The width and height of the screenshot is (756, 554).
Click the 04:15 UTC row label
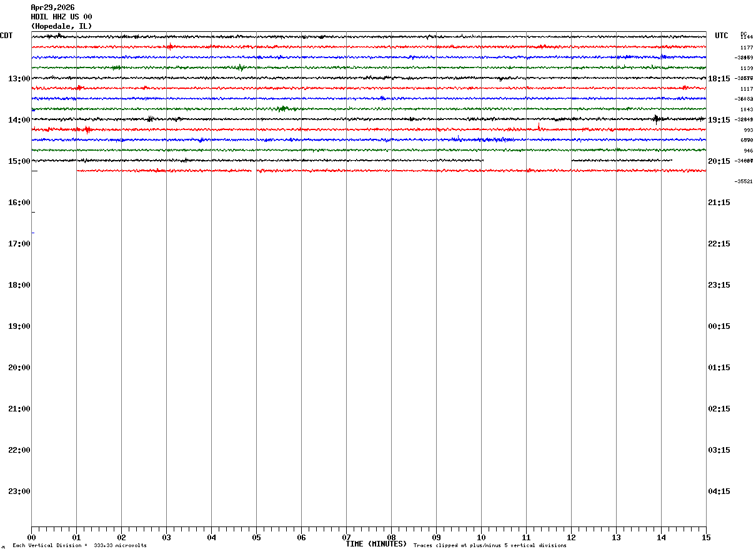click(x=719, y=491)
